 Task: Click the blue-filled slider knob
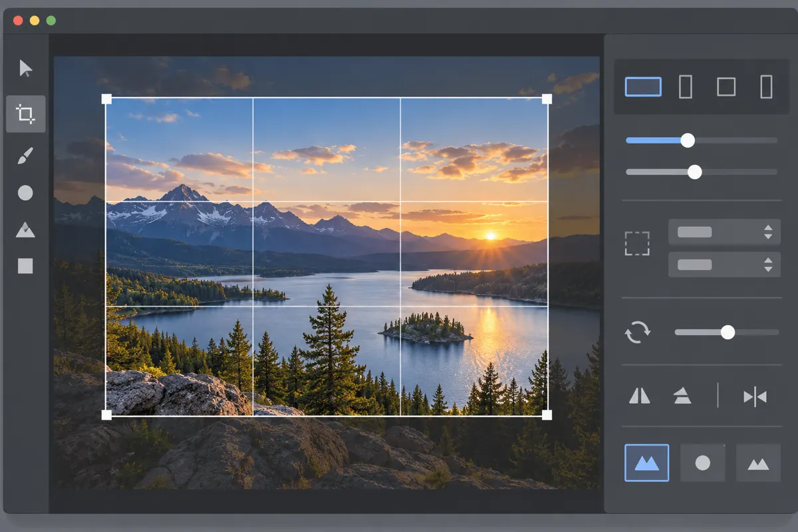pyautogui.click(x=688, y=140)
